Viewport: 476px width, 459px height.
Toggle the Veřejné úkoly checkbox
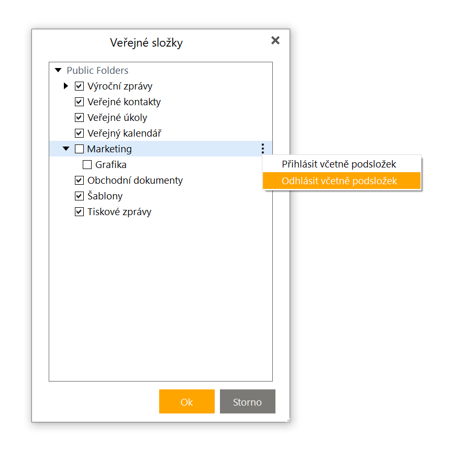(x=79, y=117)
